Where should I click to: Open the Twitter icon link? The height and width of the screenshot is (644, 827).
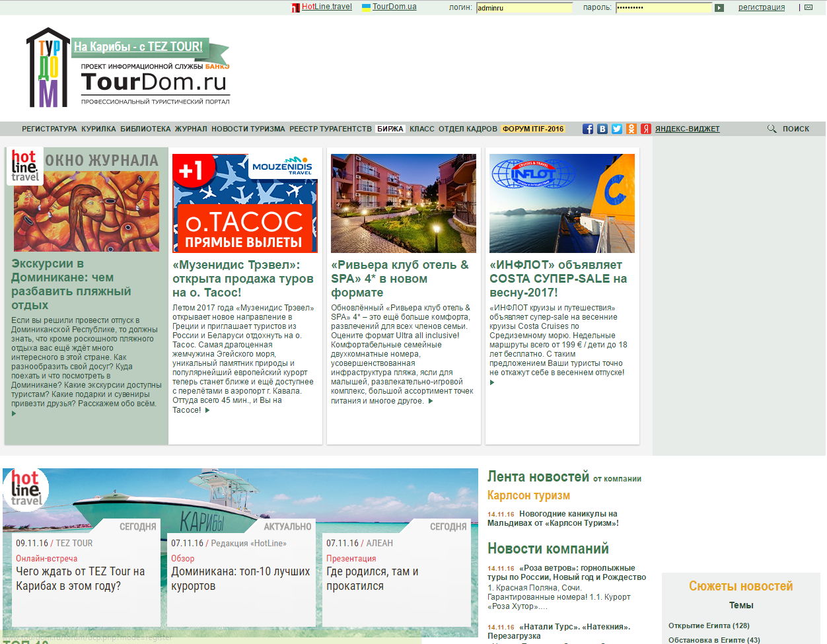click(617, 129)
